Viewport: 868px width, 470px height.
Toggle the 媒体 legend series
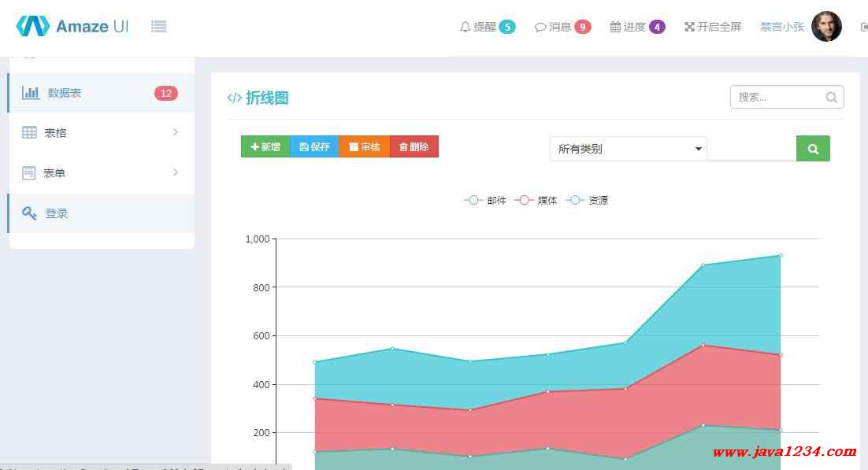(x=536, y=201)
